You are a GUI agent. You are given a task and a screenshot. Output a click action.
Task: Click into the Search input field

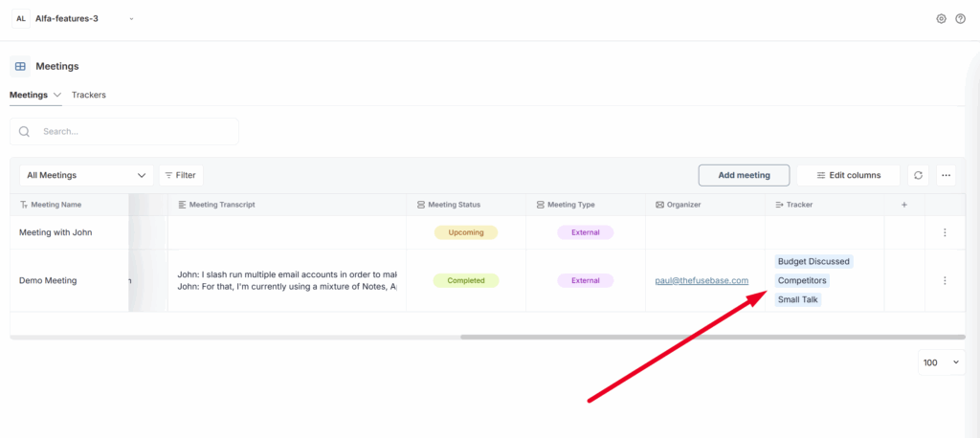coord(134,131)
